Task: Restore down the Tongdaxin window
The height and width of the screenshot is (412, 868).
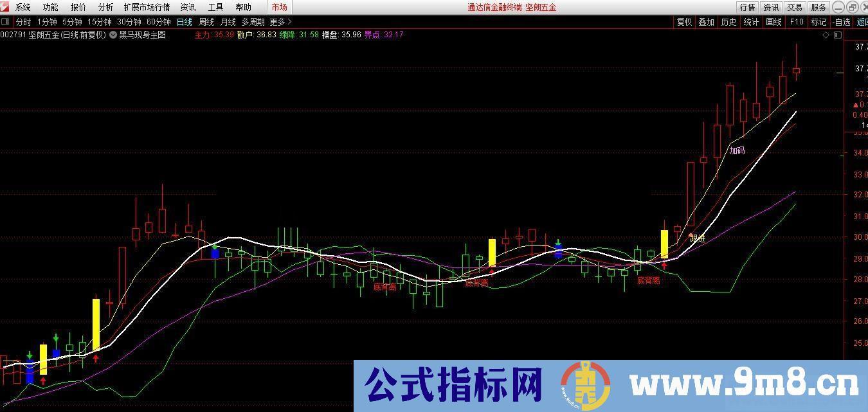Action: point(852,7)
